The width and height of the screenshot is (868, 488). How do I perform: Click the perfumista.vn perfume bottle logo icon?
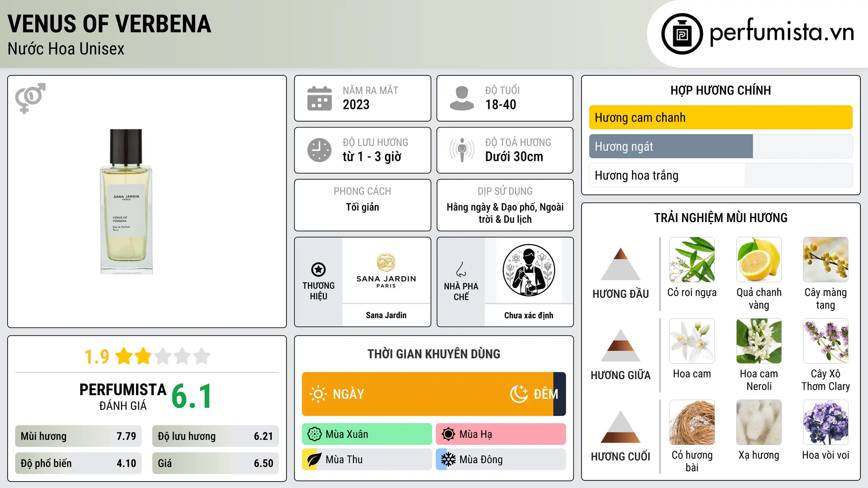pyautogui.click(x=682, y=34)
